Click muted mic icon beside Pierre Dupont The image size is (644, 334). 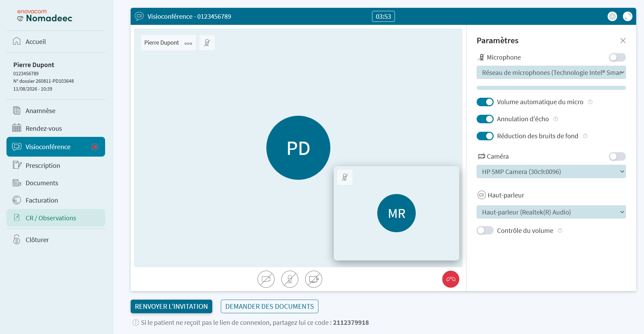tap(207, 43)
